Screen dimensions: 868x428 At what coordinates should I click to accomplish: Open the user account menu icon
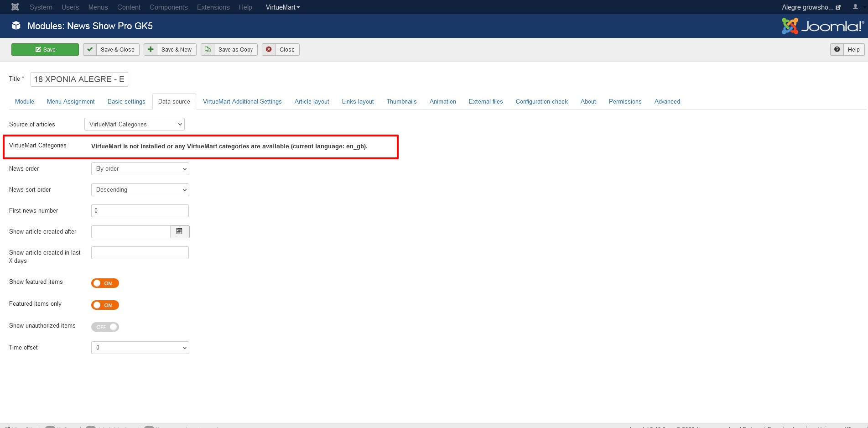pyautogui.click(x=855, y=7)
